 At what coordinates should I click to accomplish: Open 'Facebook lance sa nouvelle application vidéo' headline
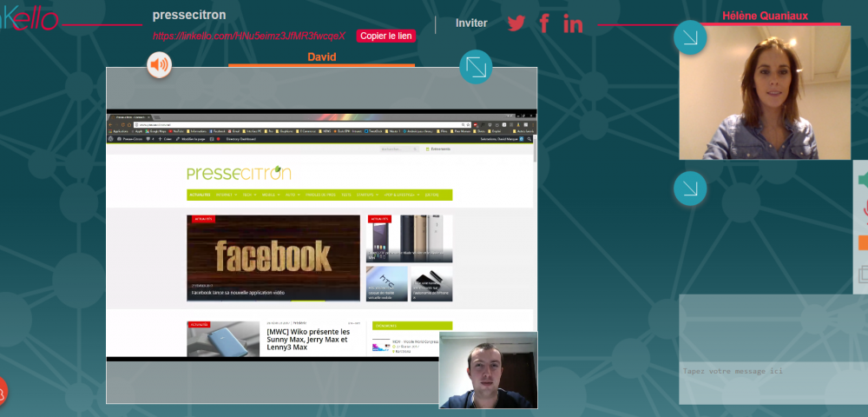click(238, 293)
